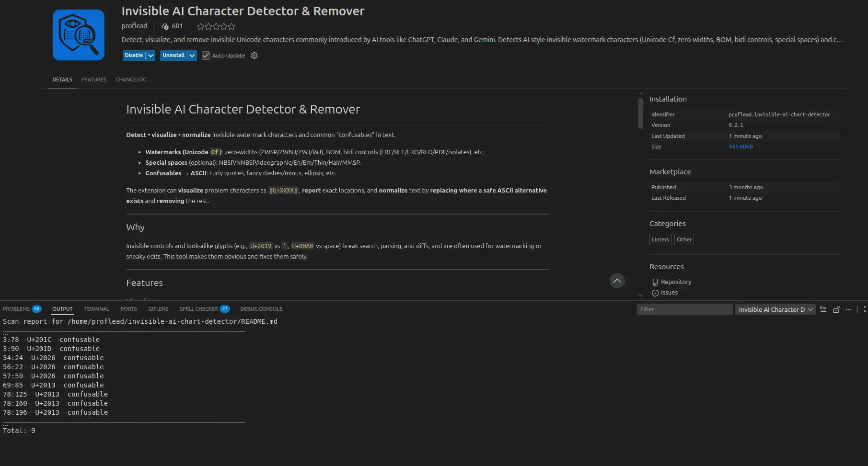The height and width of the screenshot is (466, 868).
Task: Maximize the bottom panel
Action: tap(865, 309)
